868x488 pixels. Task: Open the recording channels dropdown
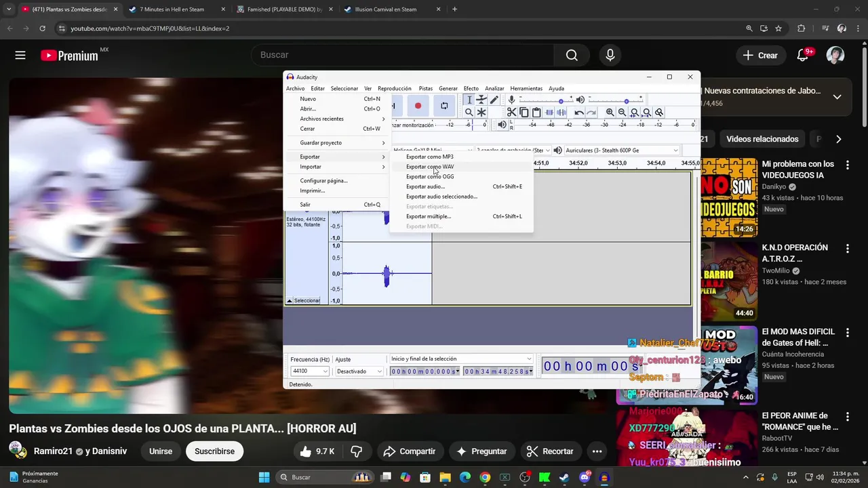(513, 150)
